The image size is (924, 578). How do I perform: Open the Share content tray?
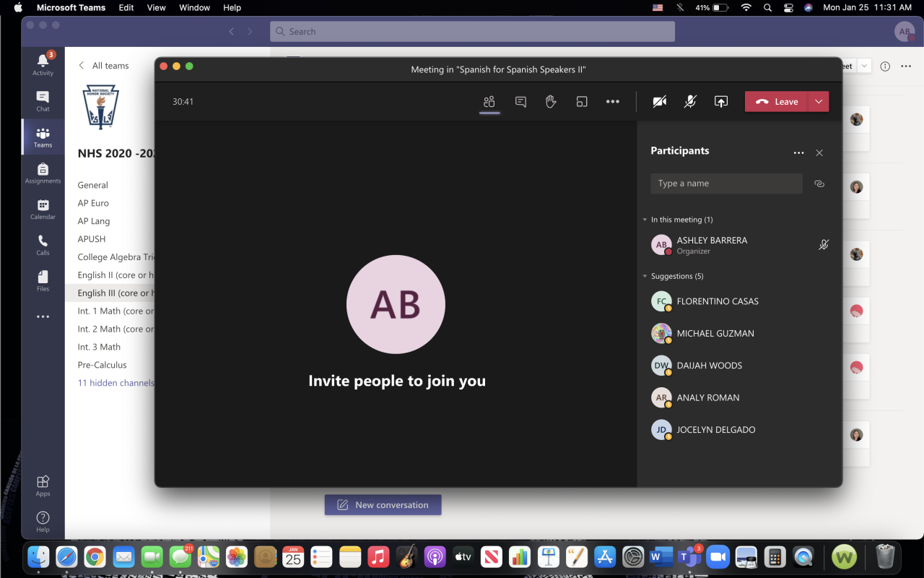click(720, 102)
